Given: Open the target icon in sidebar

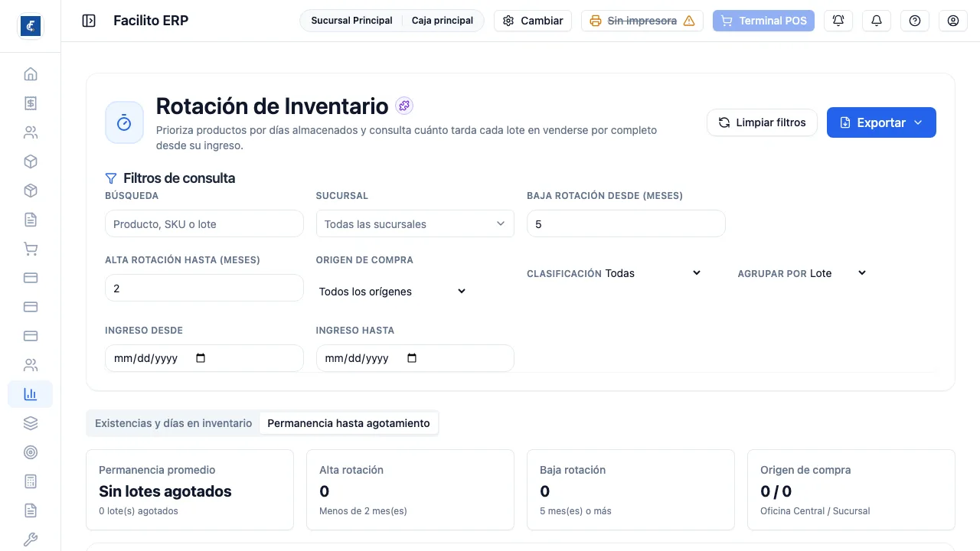Looking at the screenshot, I should point(31,452).
